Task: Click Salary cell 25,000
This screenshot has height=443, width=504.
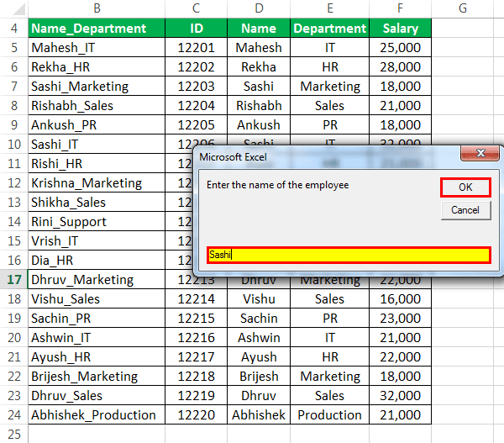Action: point(400,48)
